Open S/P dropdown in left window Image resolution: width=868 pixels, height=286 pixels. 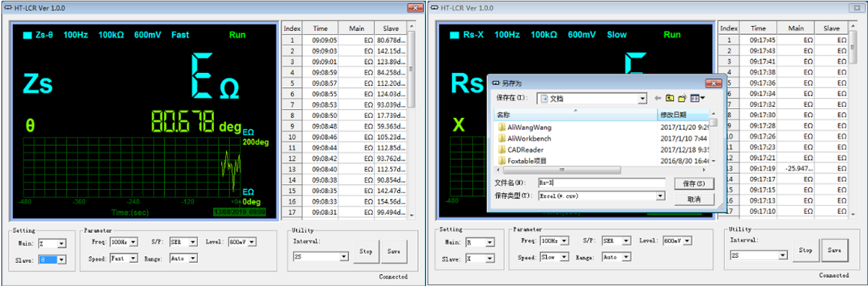point(192,241)
